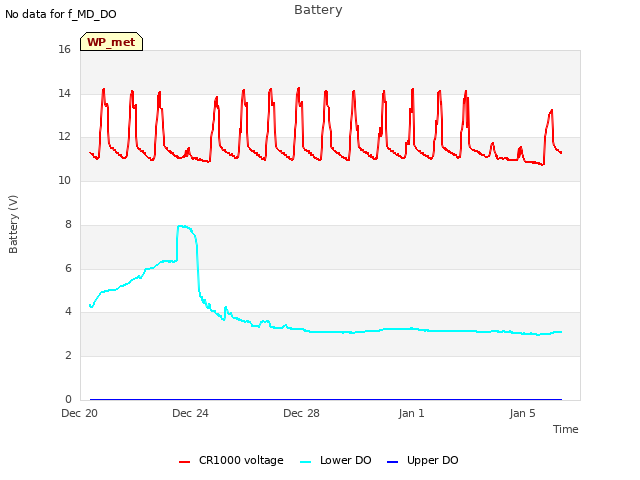Toggle the CR1000 voltage legend entry
640x480 pixels.
tap(231, 460)
